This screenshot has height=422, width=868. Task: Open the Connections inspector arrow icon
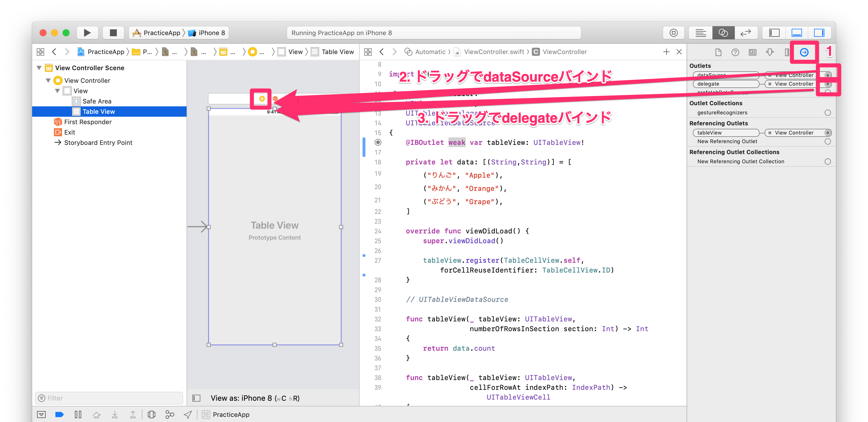coord(804,52)
